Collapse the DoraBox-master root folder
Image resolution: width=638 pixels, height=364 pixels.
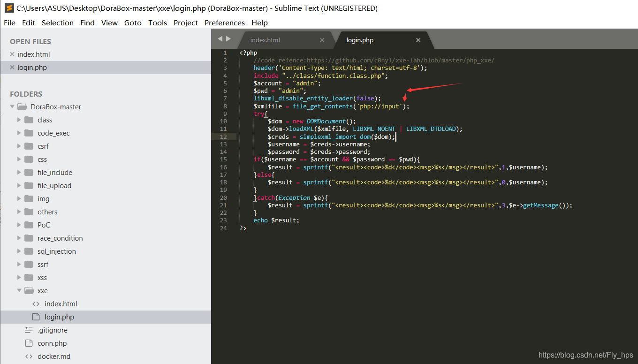(12, 107)
